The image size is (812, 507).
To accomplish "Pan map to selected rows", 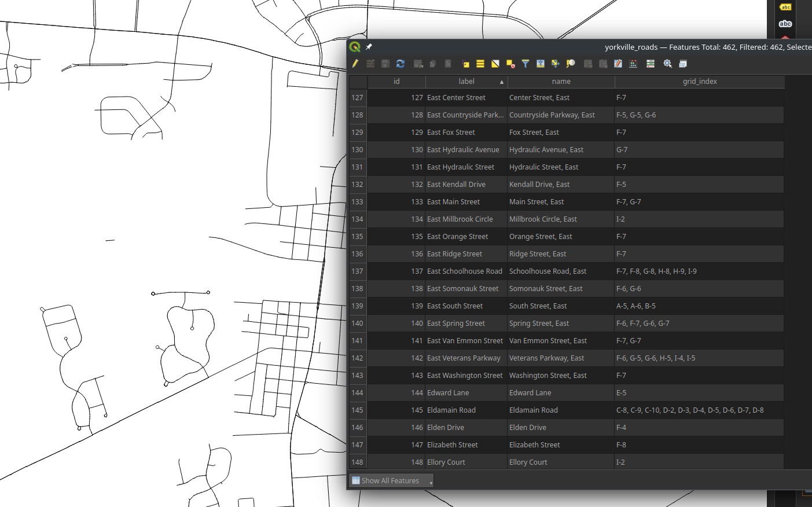I will (556, 64).
